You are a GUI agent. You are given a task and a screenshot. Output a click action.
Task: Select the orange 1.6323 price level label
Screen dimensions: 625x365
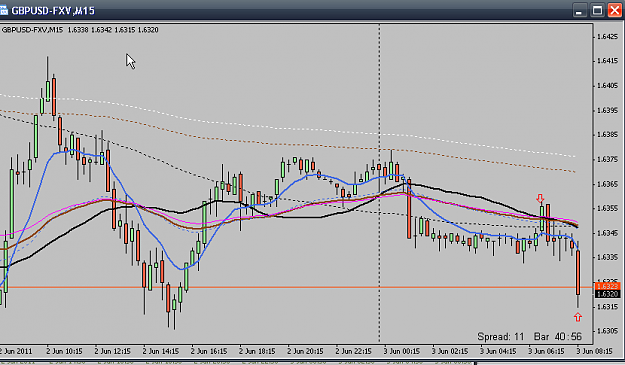pos(607,287)
